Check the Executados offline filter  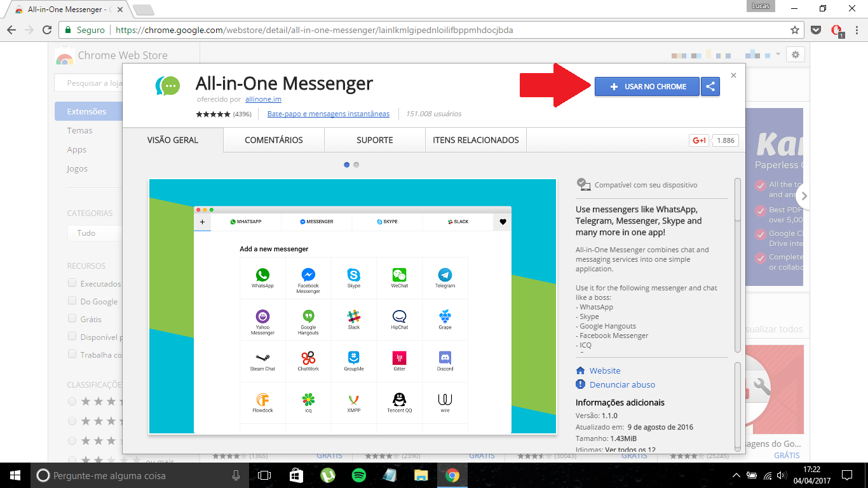(x=72, y=283)
